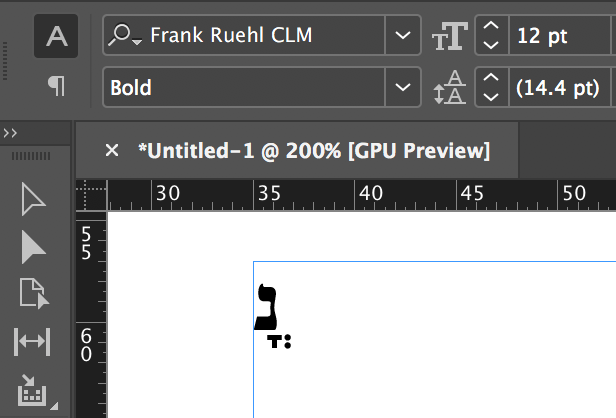This screenshot has height=418, width=616.
Task: Click the font search magnifier icon
Action: pos(125,37)
